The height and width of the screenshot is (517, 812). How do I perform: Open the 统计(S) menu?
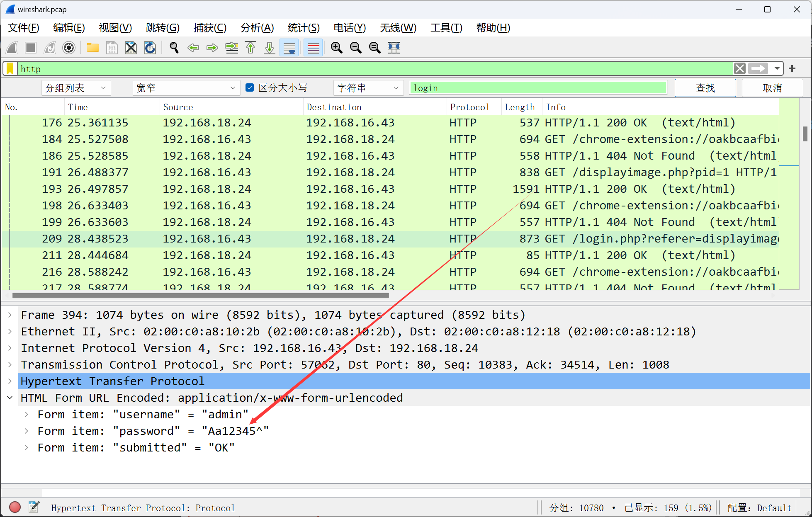pyautogui.click(x=303, y=28)
